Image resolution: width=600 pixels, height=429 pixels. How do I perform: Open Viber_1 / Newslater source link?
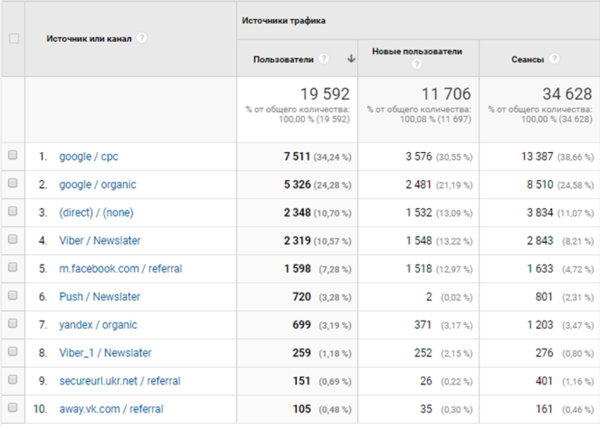105,353
